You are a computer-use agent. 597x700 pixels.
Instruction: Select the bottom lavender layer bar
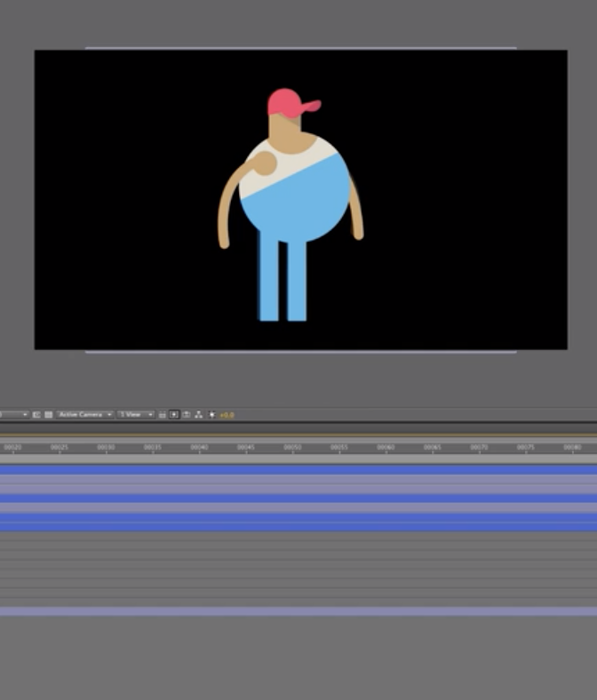click(298, 611)
